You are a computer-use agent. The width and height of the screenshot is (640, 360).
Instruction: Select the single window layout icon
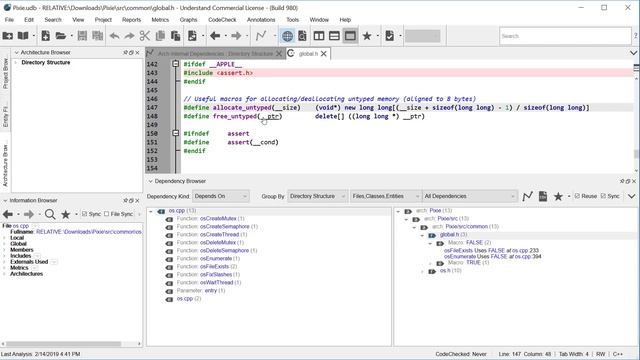coord(350,36)
